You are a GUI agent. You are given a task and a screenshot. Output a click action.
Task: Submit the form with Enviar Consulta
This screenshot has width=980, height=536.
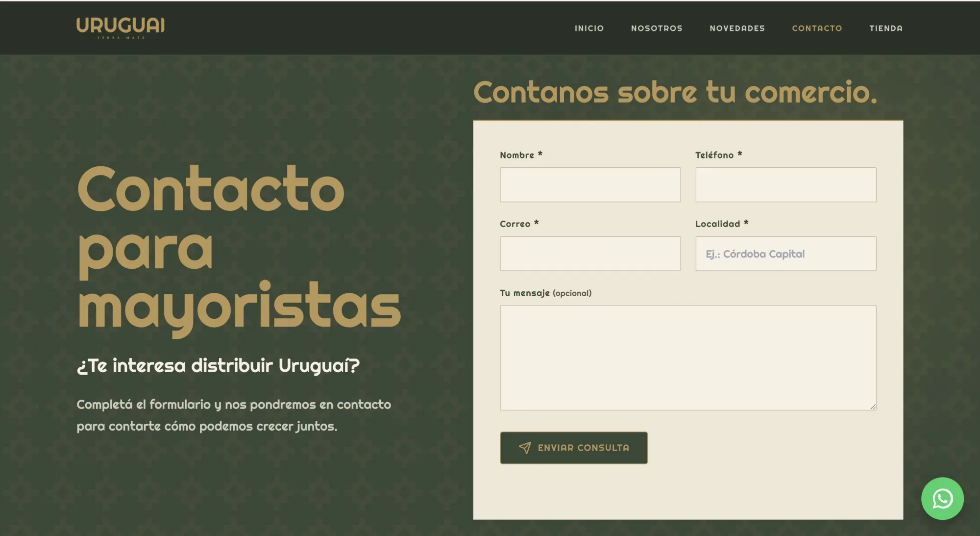[x=574, y=448]
